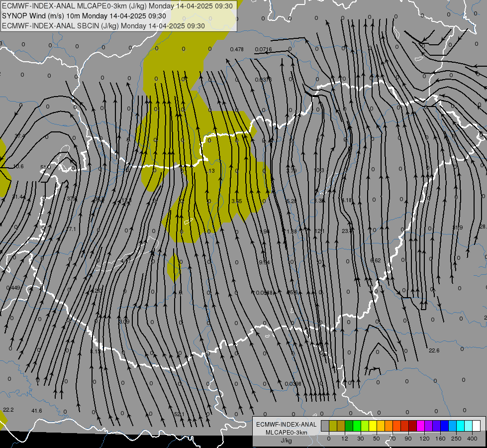Screen dimensions: 487x448
Task: Click the map value 5.28
Action: pyautogui.click(x=292, y=201)
